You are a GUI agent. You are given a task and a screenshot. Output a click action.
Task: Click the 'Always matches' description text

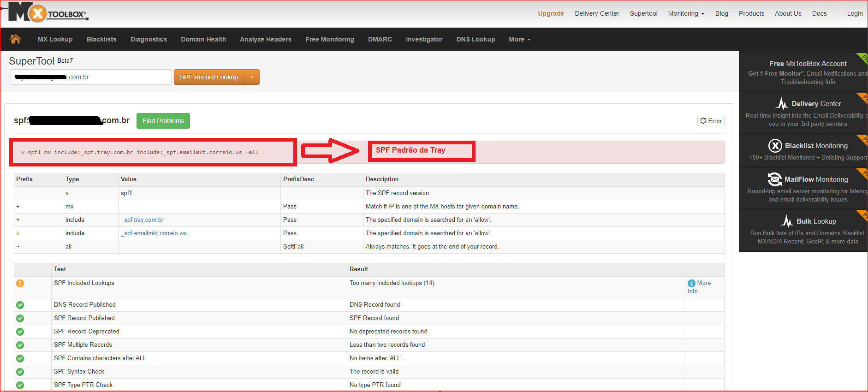click(432, 247)
